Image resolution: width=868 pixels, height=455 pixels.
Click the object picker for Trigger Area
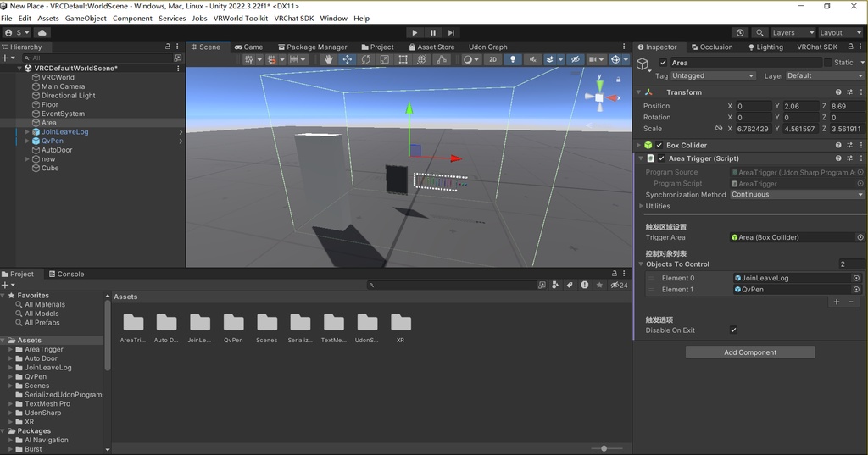[860, 237]
